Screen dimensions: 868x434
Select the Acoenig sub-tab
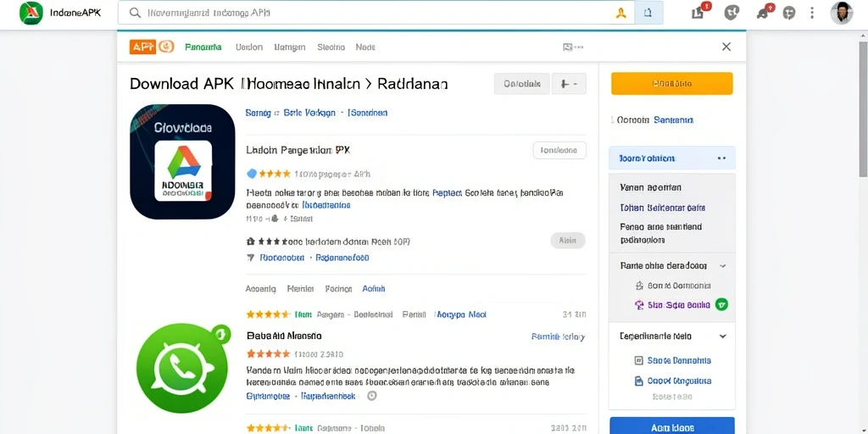[260, 288]
